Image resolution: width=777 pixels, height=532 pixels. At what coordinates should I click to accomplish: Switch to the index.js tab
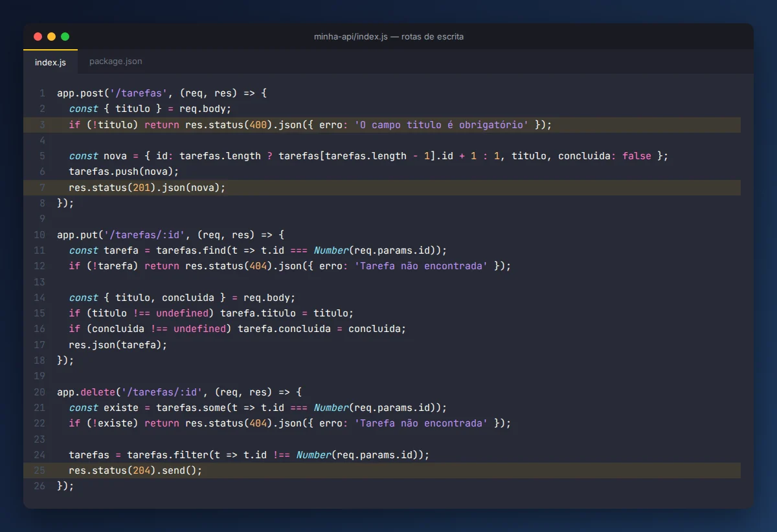(51, 62)
